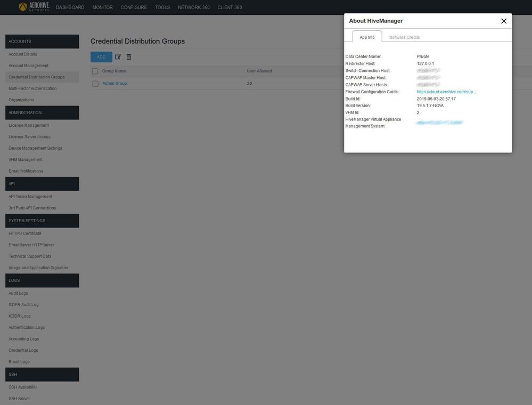The width and height of the screenshot is (532, 405).
Task: Click the Group Name column header
Action: pos(113,71)
